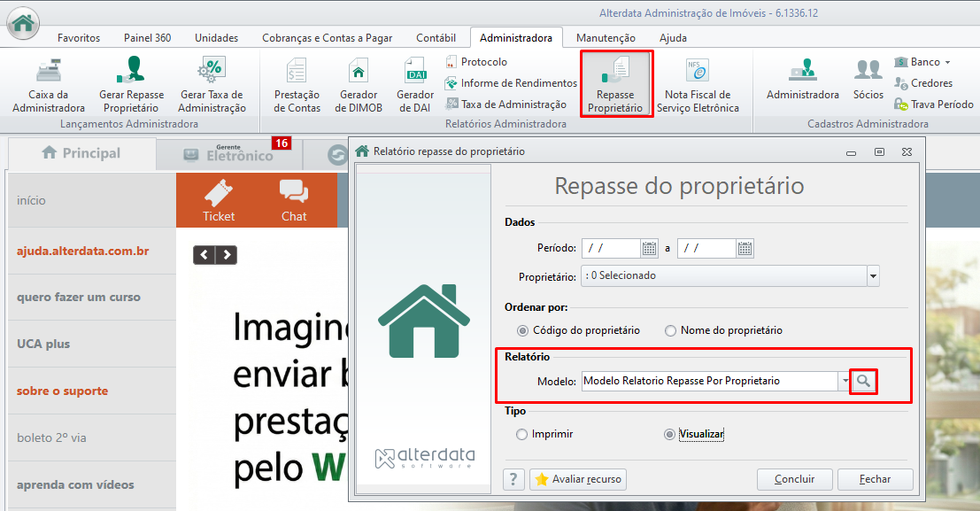
Task: Expand the Proprietário dropdown
Action: [873, 275]
